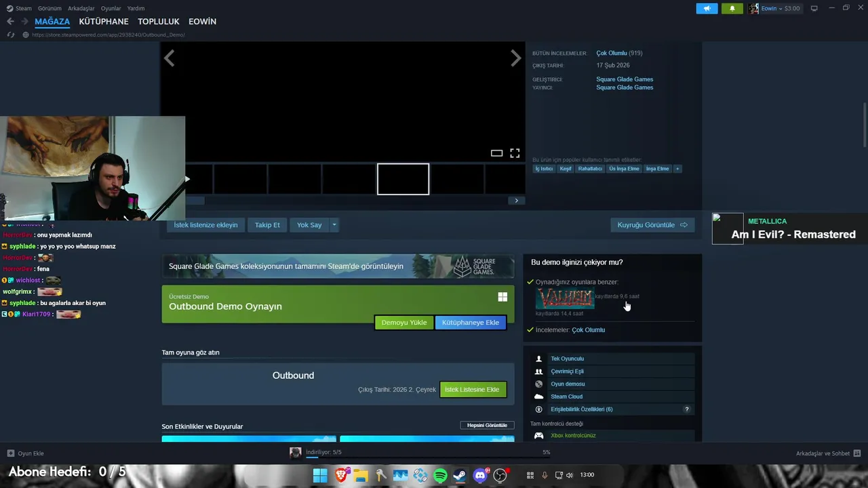Click Çok Olumlu next to İncelemeler
The width and height of the screenshot is (868, 488).
[x=588, y=330]
